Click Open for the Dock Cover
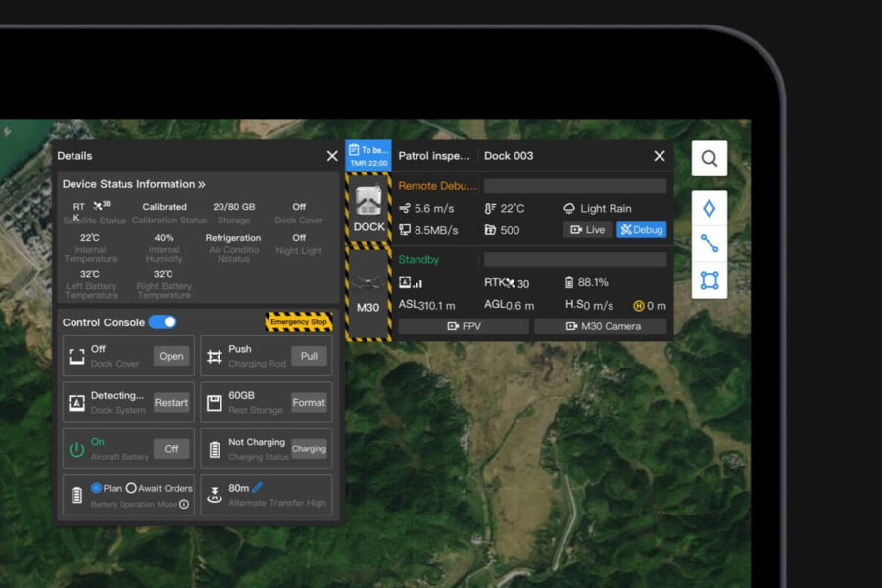The height and width of the screenshot is (588, 882). point(171,356)
